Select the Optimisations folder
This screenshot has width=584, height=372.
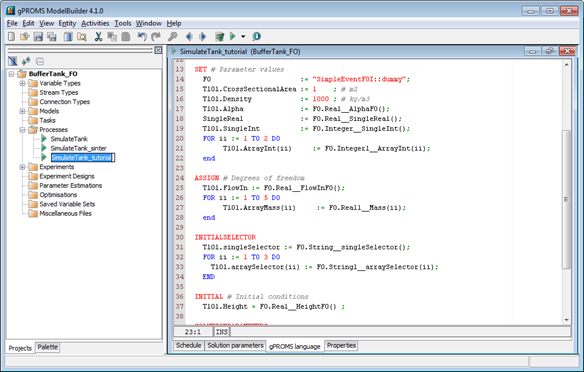pos(58,195)
